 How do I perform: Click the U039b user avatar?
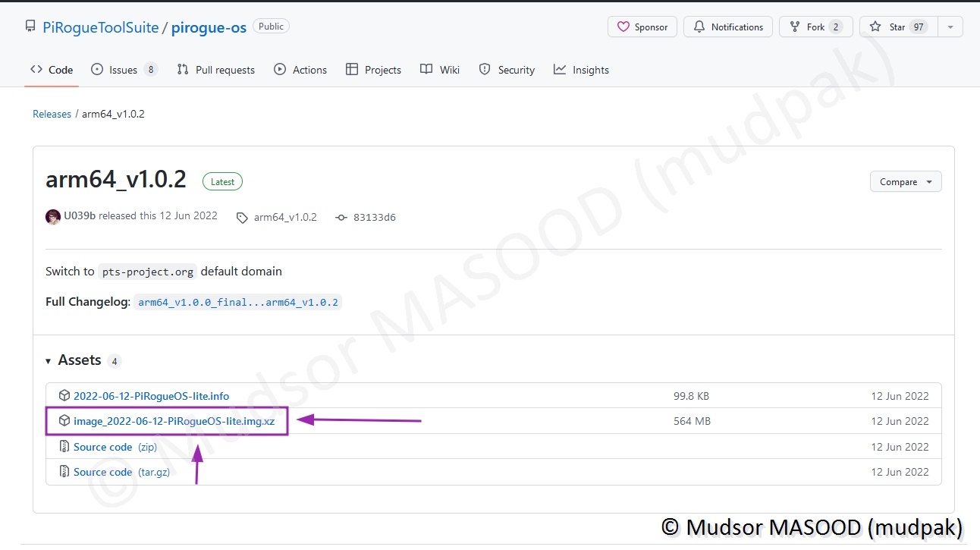tap(53, 217)
